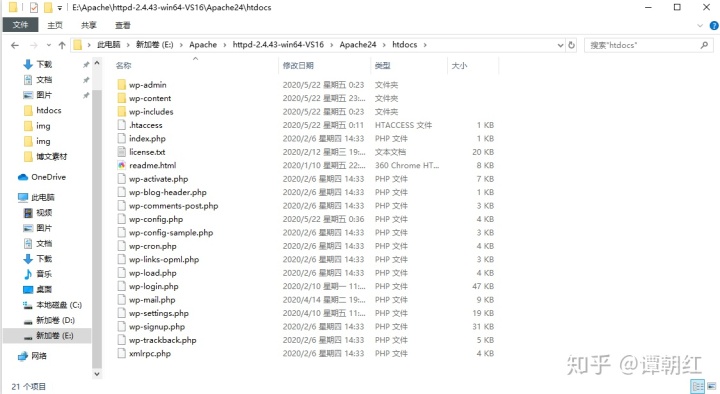Open the 文件 ribbon tab
Image resolution: width=720 pixels, height=394 pixels.
pos(20,25)
